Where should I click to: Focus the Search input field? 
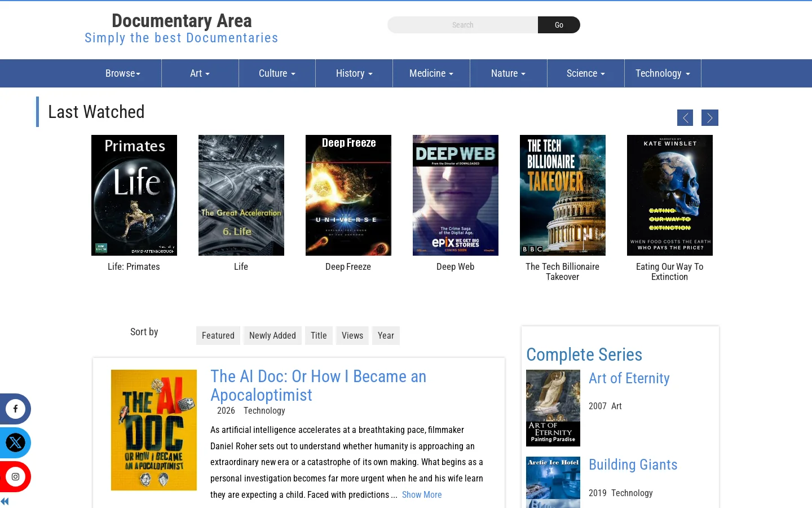click(x=462, y=25)
